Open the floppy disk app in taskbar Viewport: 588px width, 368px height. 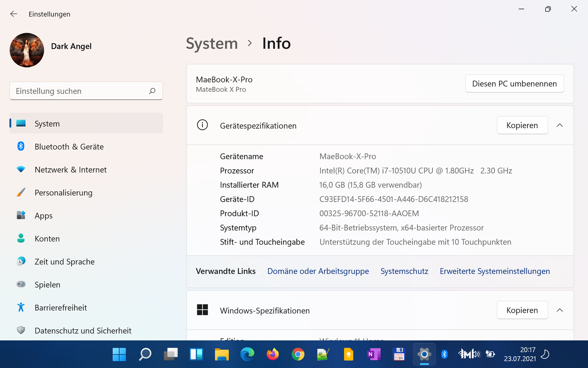point(399,355)
